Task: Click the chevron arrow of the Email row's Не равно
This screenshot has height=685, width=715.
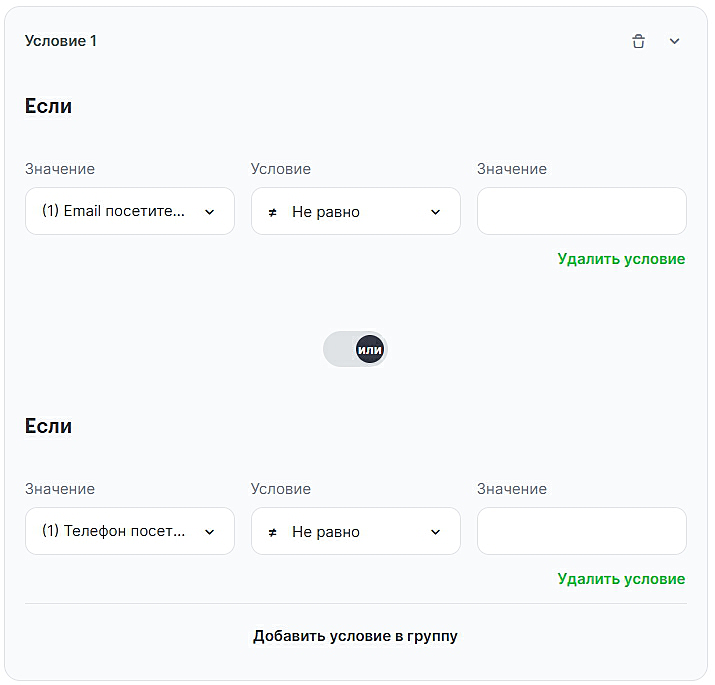Action: click(435, 212)
